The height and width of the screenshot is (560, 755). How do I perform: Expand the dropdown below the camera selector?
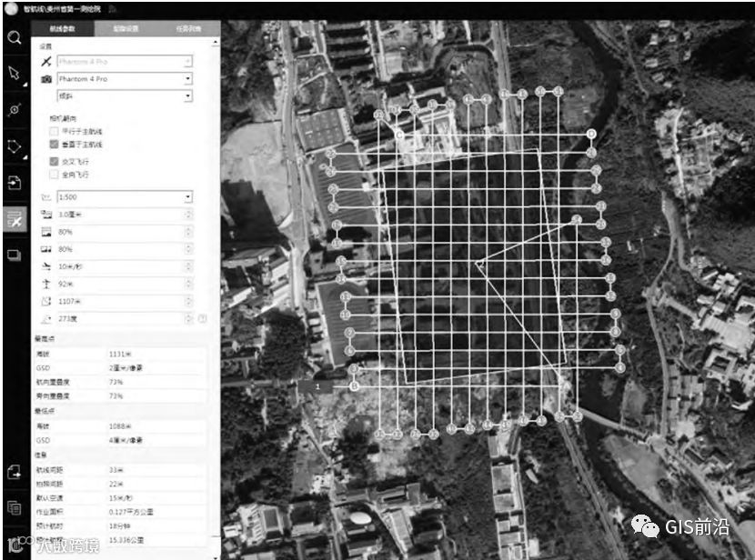125,95
